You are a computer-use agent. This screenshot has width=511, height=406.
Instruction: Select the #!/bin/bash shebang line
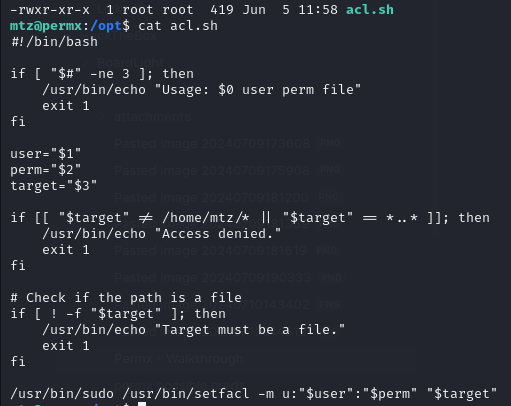54,42
